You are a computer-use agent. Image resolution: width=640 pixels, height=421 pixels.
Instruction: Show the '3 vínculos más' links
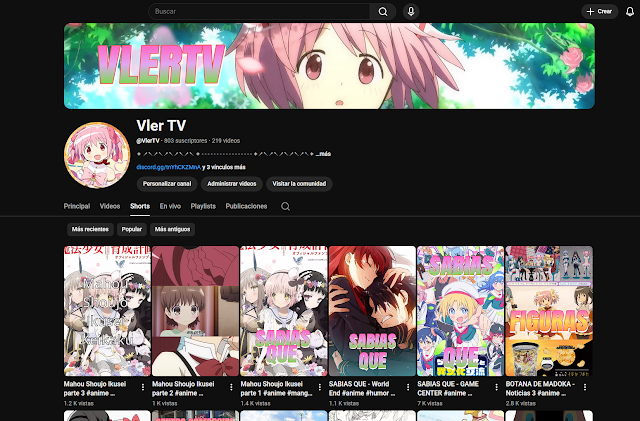coord(226,167)
